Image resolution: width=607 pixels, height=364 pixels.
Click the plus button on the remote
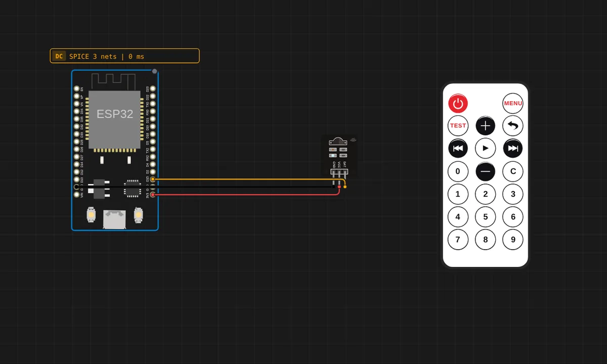point(486,126)
